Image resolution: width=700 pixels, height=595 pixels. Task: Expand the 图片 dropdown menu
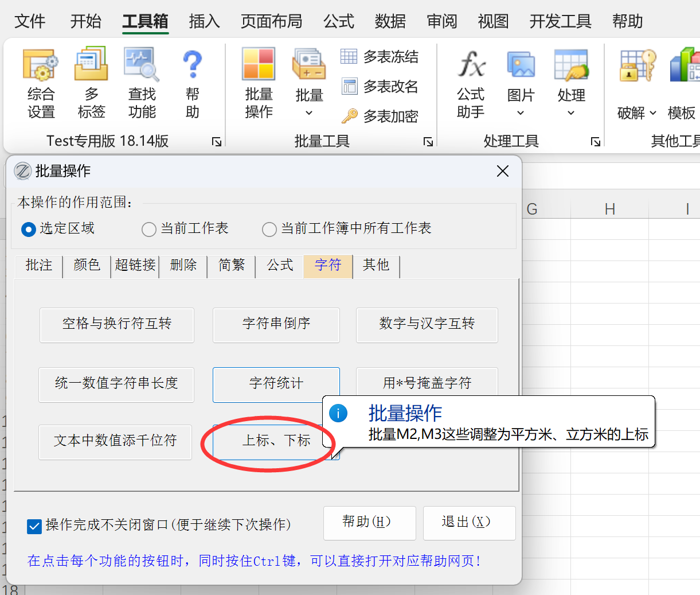(521, 113)
